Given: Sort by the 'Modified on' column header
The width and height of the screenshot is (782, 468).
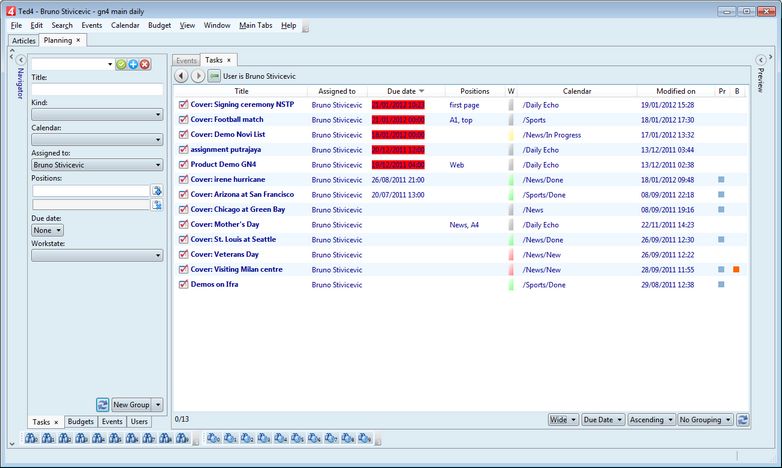Looking at the screenshot, I should point(675,91).
